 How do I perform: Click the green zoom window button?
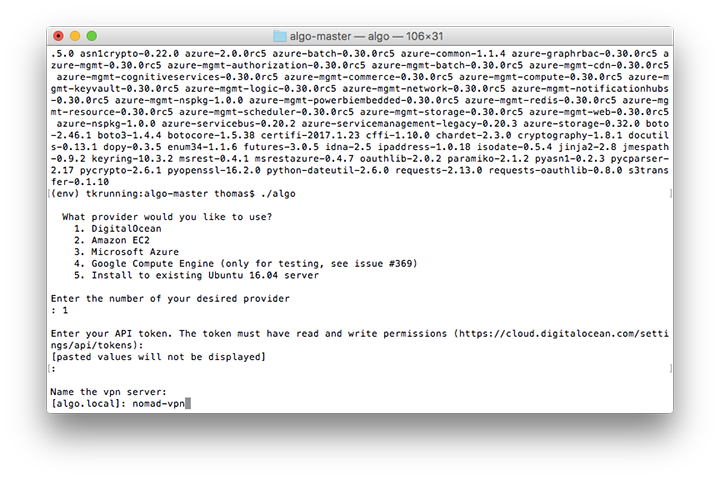[x=92, y=36]
